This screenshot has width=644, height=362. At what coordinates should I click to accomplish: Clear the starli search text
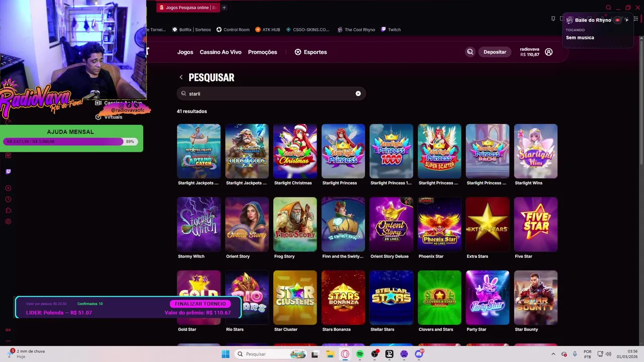coord(358,94)
